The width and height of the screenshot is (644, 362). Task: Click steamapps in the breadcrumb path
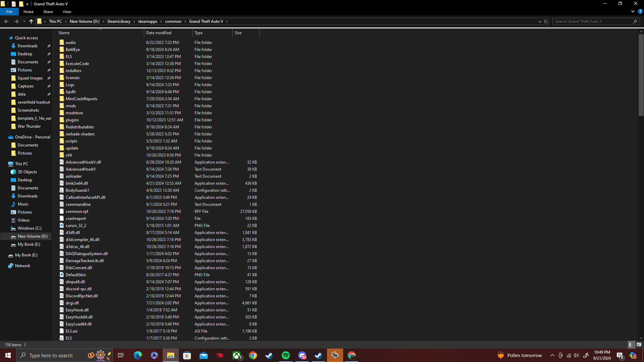pos(148,21)
